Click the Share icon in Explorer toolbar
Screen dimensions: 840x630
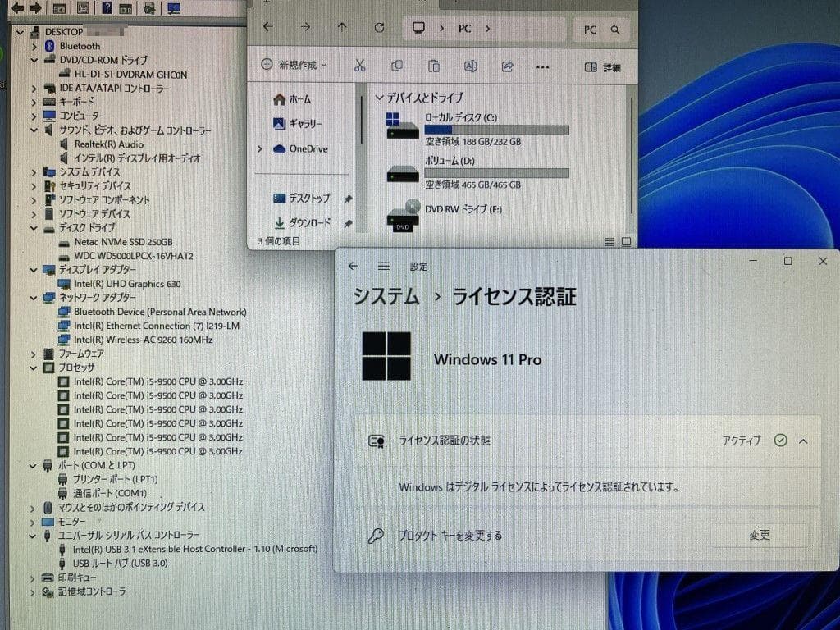(507, 66)
